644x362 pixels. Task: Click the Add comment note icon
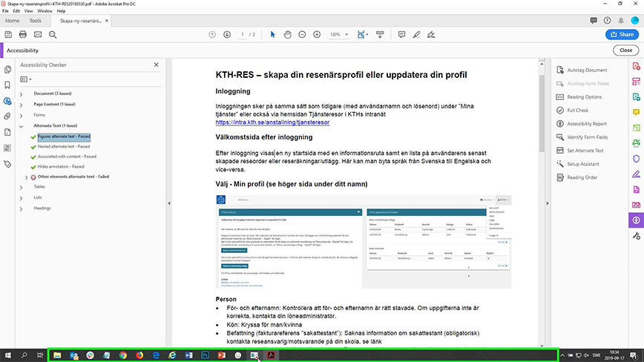point(401,35)
